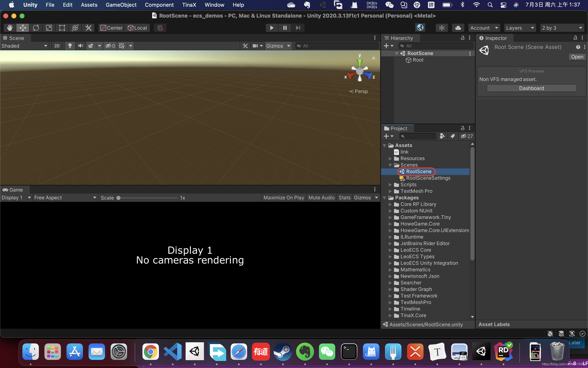Viewport: 588px width, 368px height.
Task: Open the 2 by 3 layout dropdown
Action: point(562,28)
